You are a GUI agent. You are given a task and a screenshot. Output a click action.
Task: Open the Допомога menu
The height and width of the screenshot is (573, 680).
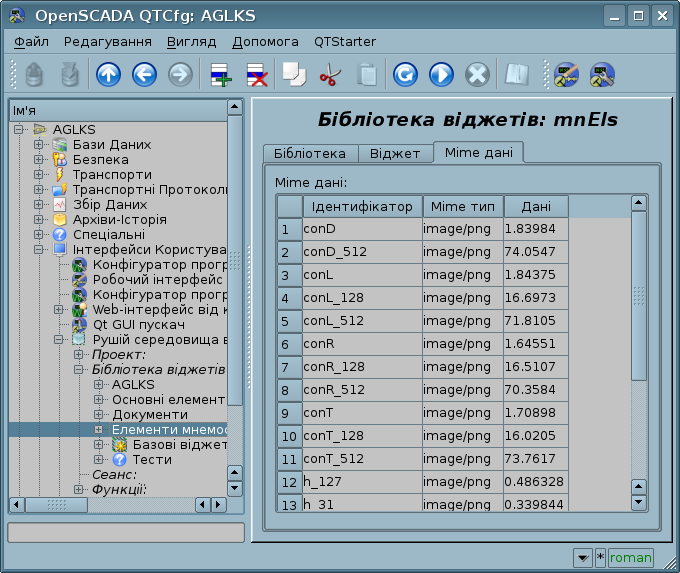tap(265, 42)
